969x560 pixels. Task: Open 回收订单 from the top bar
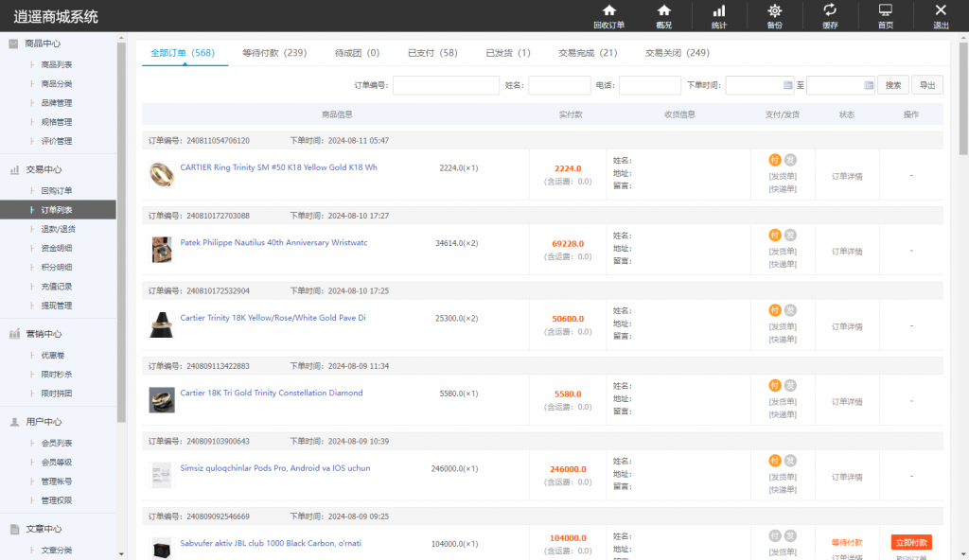coord(608,17)
